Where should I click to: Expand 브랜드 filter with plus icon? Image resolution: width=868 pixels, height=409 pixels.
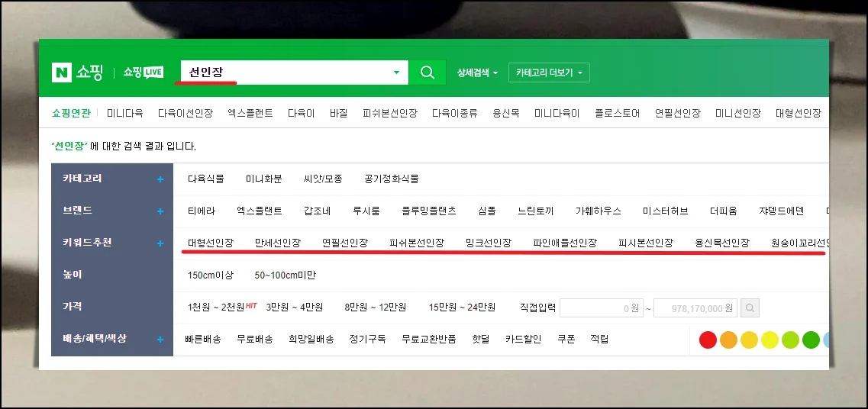160,211
